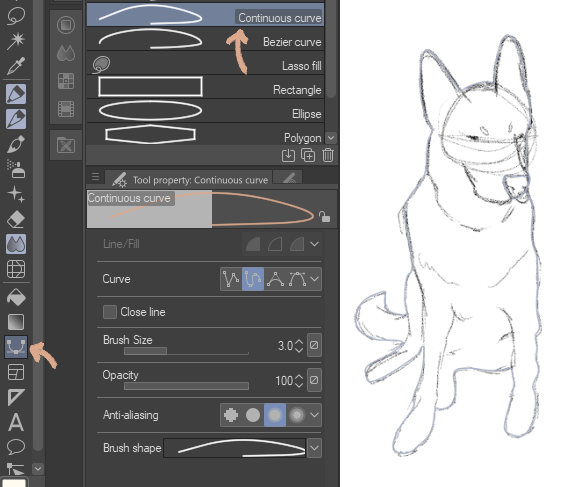Click the import sub tool icon
This screenshot has height=487, width=565.
click(x=288, y=156)
